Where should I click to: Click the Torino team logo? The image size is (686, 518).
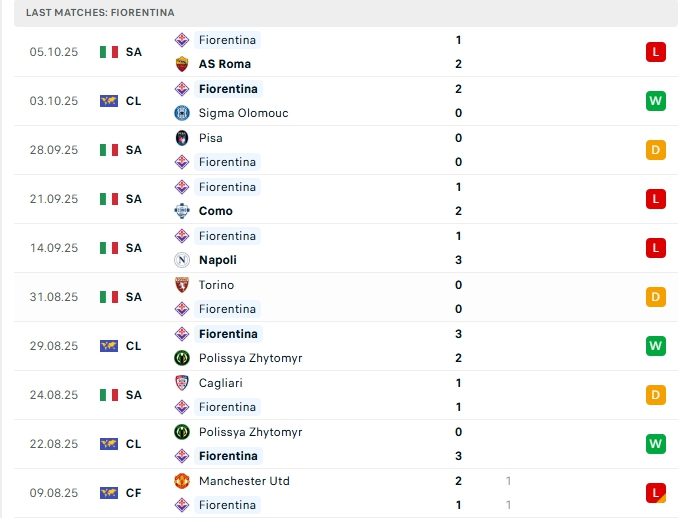coord(182,285)
